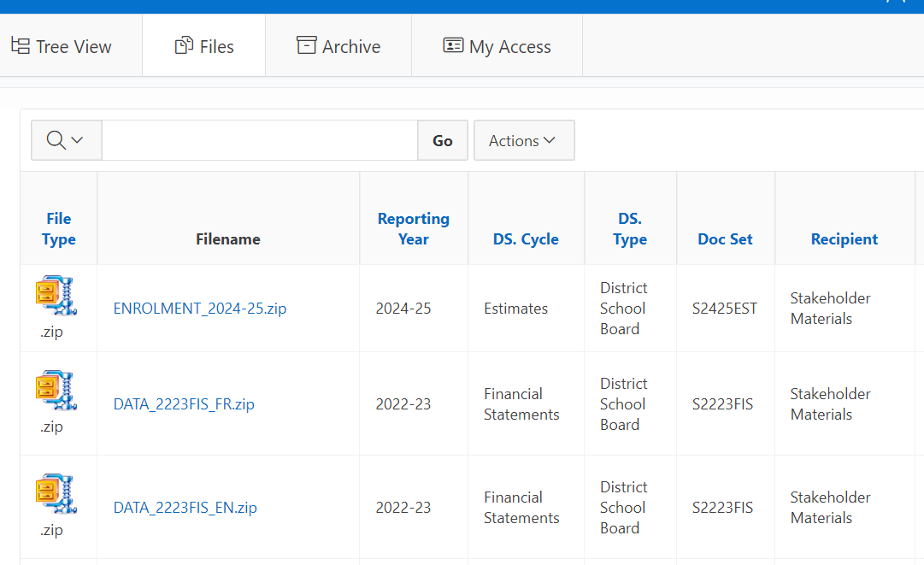Click the Files tab icon
Image resolution: width=924 pixels, height=565 pixels.
coord(184,46)
